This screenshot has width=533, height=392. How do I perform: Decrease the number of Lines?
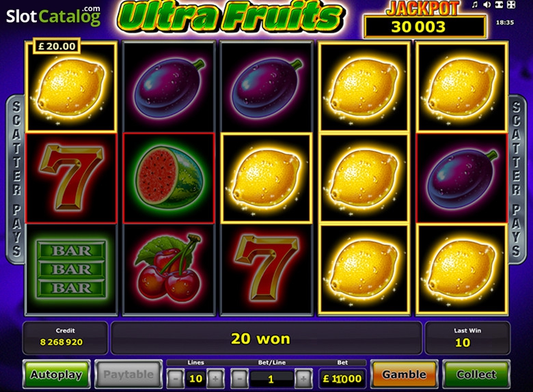[176, 378]
